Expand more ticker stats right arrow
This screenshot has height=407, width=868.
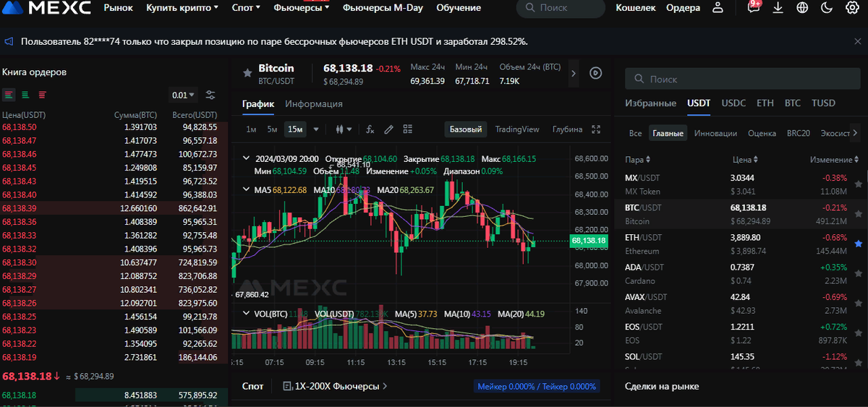coord(574,73)
